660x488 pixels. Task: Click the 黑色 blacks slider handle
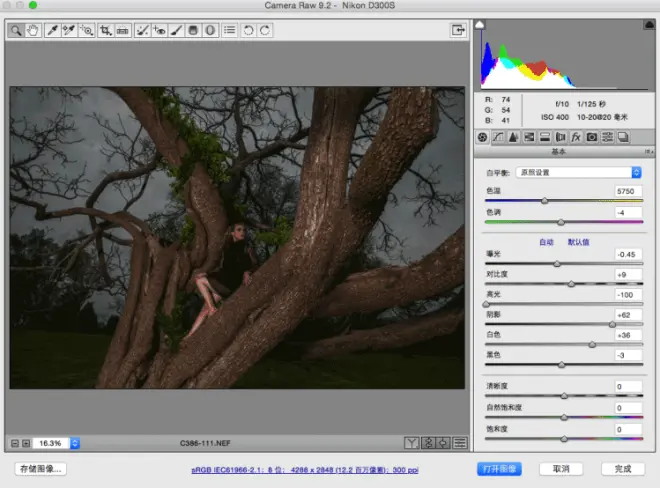(562, 365)
